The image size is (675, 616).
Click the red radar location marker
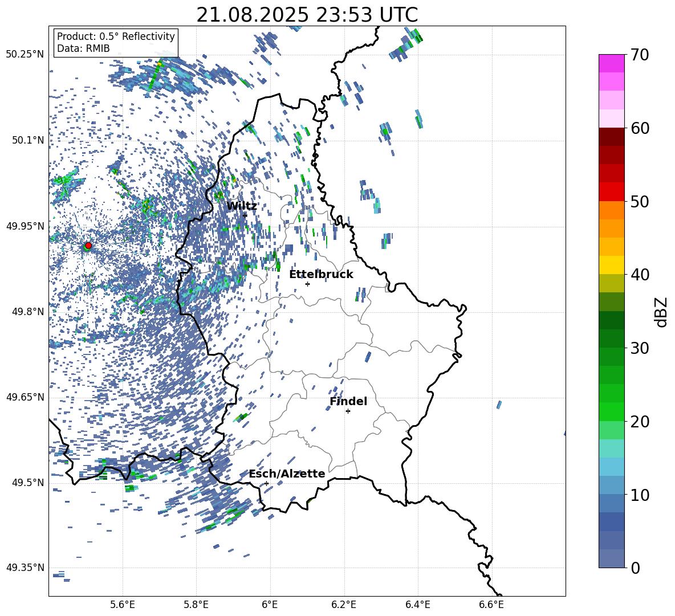88,246
